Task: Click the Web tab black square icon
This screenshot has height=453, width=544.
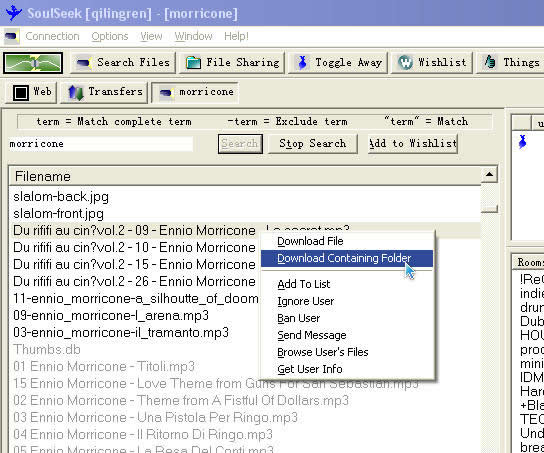Action: (x=20, y=93)
